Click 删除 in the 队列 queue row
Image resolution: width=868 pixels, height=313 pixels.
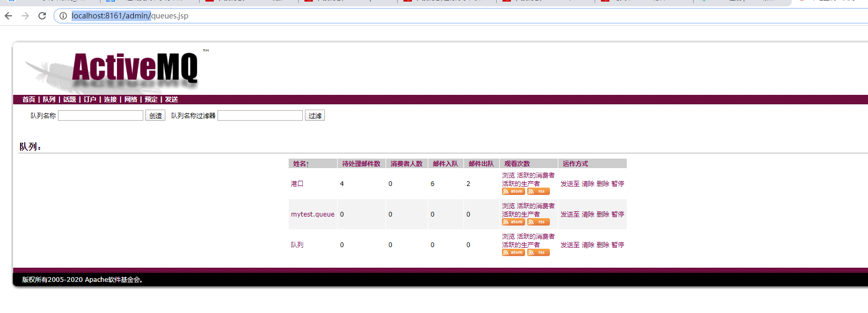pyautogui.click(x=603, y=245)
